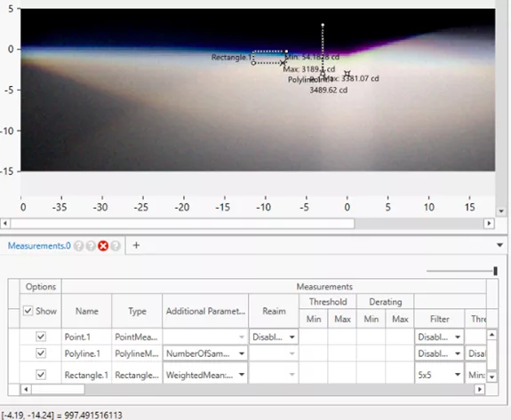Click the red error status icon on Measurements.0 tab
This screenshot has width=511, height=420.
[x=103, y=246]
